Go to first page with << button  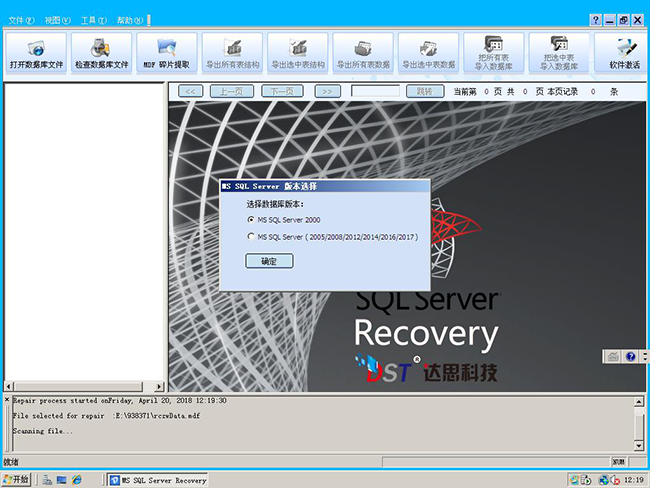[190, 91]
